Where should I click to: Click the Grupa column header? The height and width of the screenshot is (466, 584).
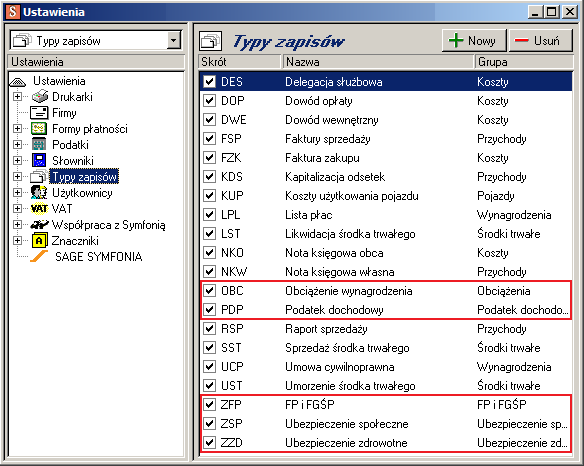(524, 62)
